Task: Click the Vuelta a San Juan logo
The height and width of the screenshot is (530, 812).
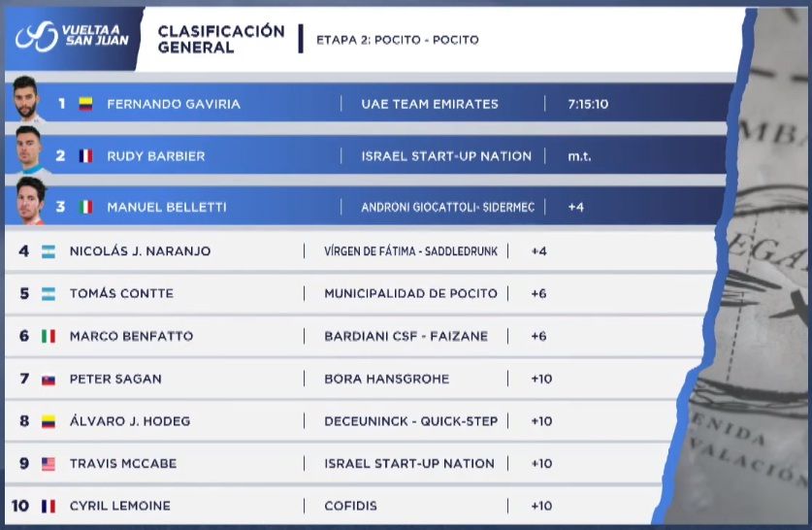Action: 72,35
